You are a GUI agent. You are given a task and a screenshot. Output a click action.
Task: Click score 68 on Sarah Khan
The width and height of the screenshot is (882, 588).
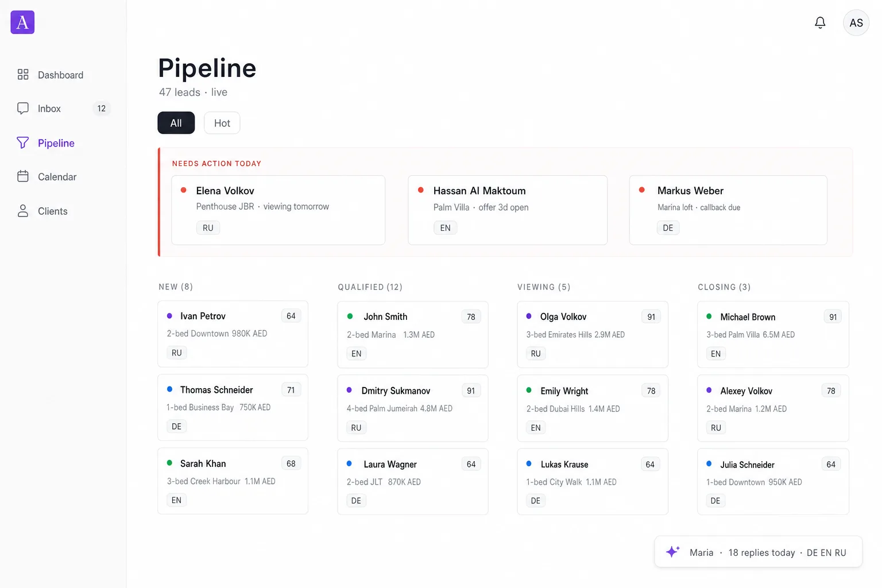(291, 463)
